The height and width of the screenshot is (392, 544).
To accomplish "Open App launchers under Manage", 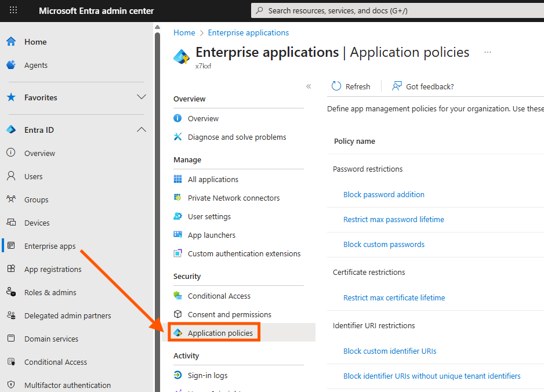I will click(211, 235).
